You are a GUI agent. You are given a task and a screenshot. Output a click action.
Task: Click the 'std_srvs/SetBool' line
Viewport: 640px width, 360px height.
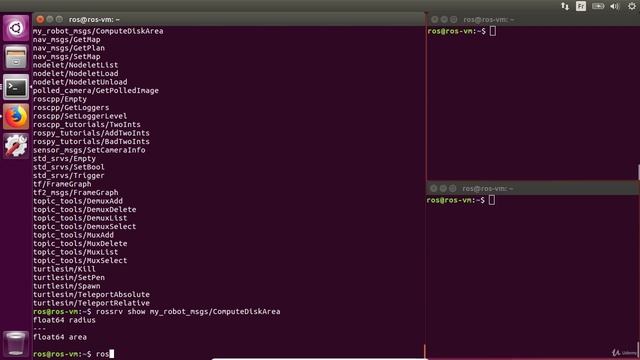[x=69, y=167]
